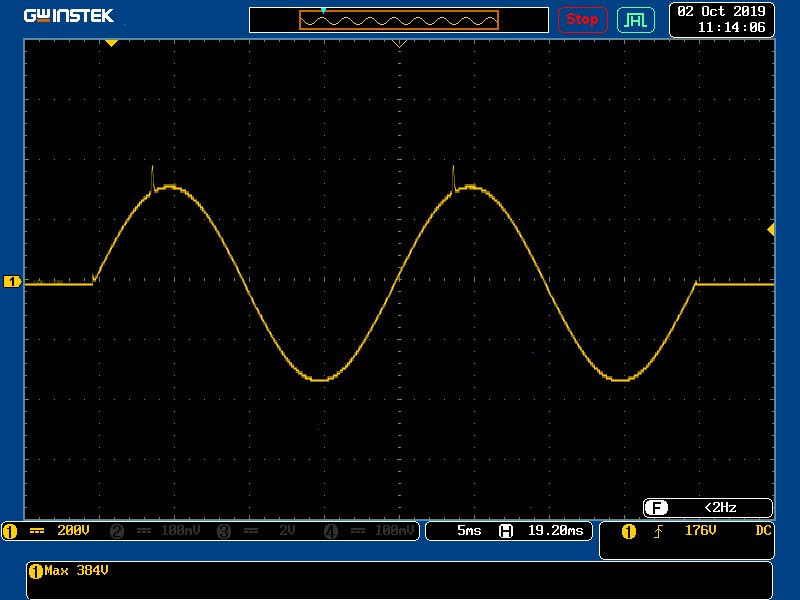The height and width of the screenshot is (600, 800).
Task: Click the GW Instek logo
Action: point(68,16)
